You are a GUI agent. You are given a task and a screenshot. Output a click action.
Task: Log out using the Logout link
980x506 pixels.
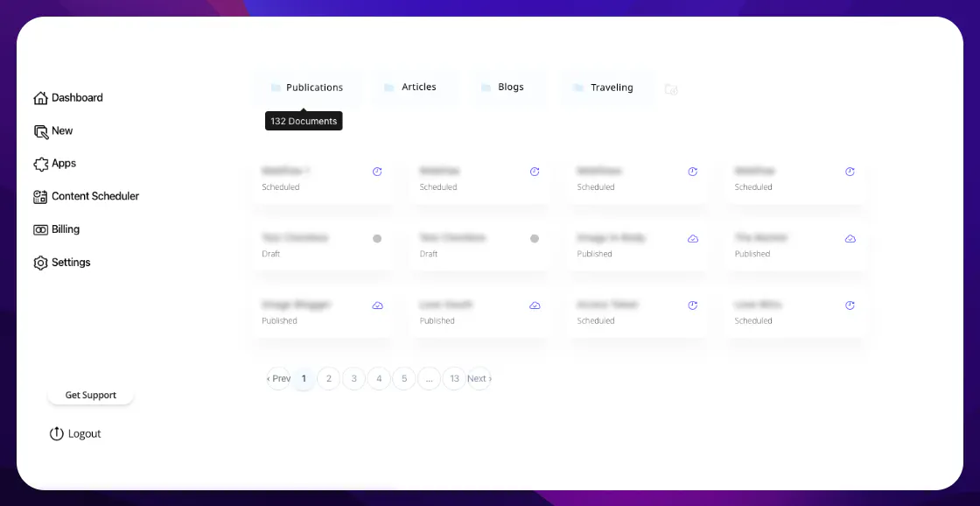75,433
